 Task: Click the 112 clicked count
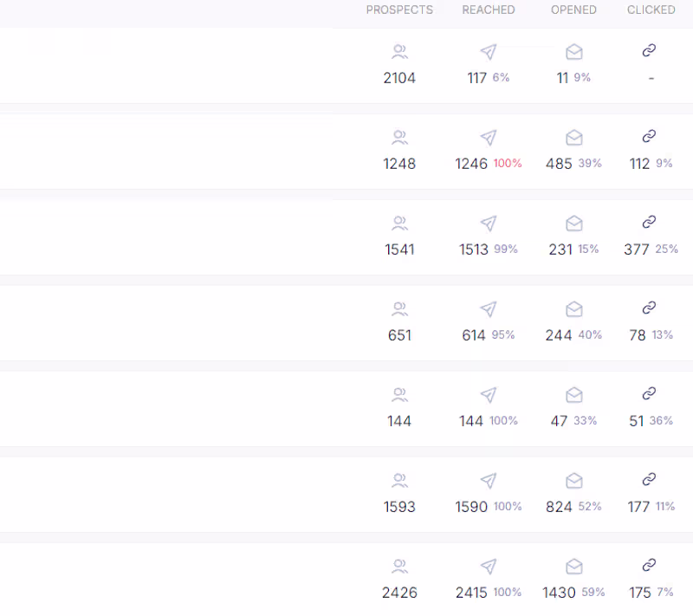(639, 164)
